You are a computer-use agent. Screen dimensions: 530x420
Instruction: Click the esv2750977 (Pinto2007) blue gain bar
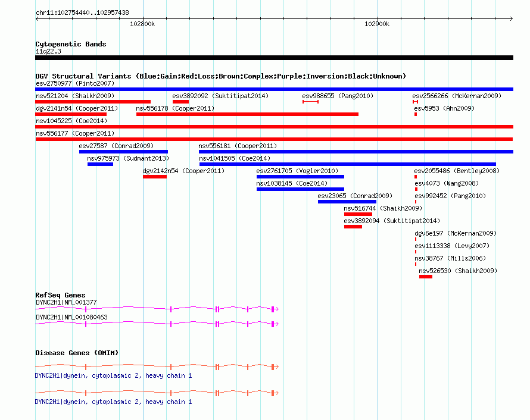coord(274,89)
